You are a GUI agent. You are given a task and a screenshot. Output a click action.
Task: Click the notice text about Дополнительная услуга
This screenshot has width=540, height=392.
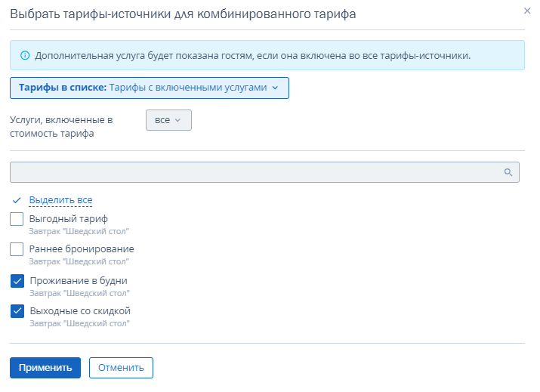tap(252, 56)
